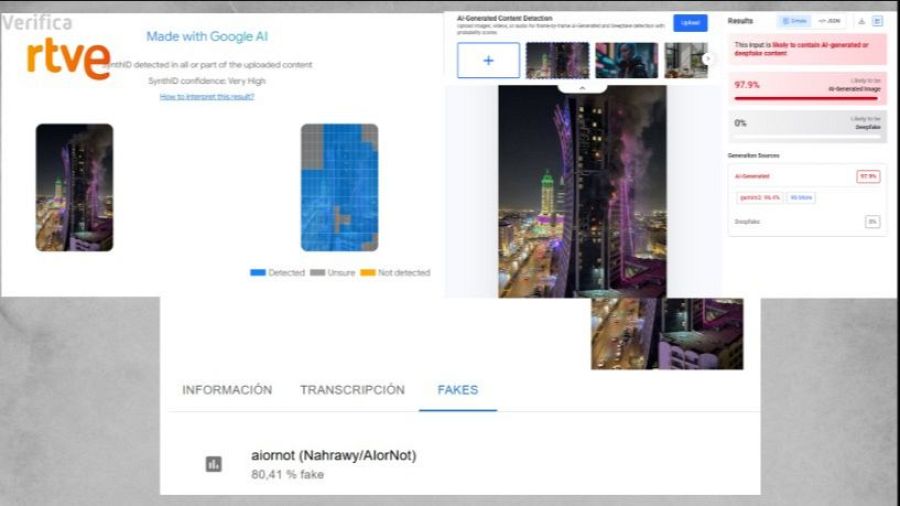Open the INFORMACIÓN tab
This screenshot has width=900, height=506.
pyautogui.click(x=227, y=390)
